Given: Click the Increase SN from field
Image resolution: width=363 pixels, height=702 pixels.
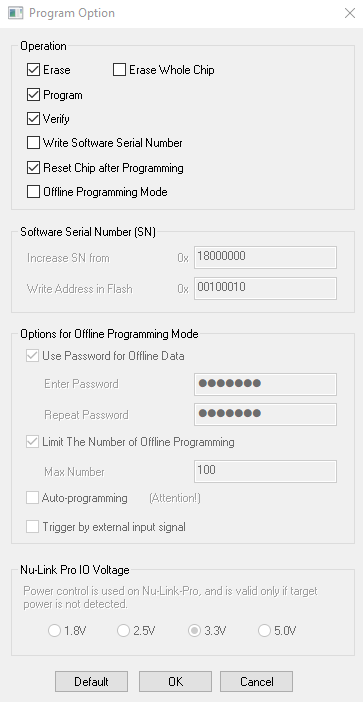Looking at the screenshot, I should [x=265, y=257].
